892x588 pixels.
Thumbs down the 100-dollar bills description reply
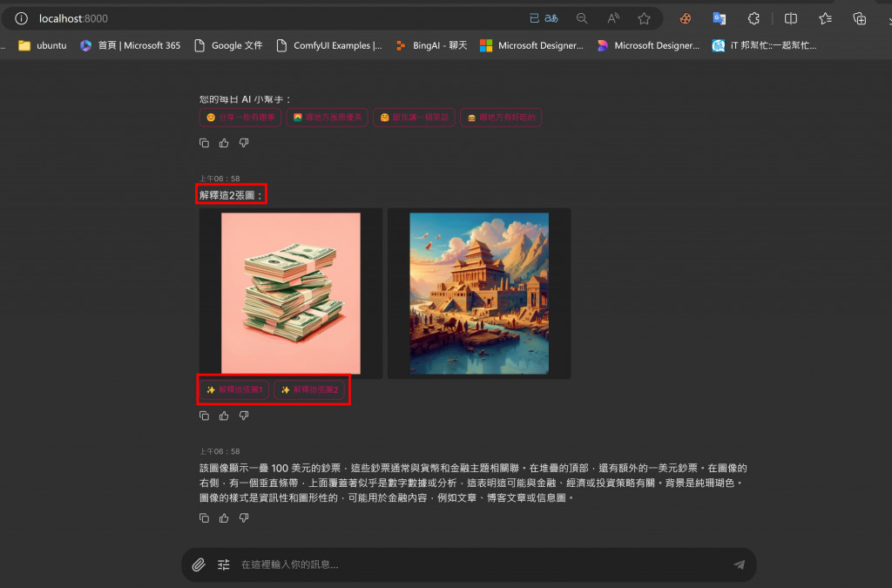pyautogui.click(x=244, y=518)
